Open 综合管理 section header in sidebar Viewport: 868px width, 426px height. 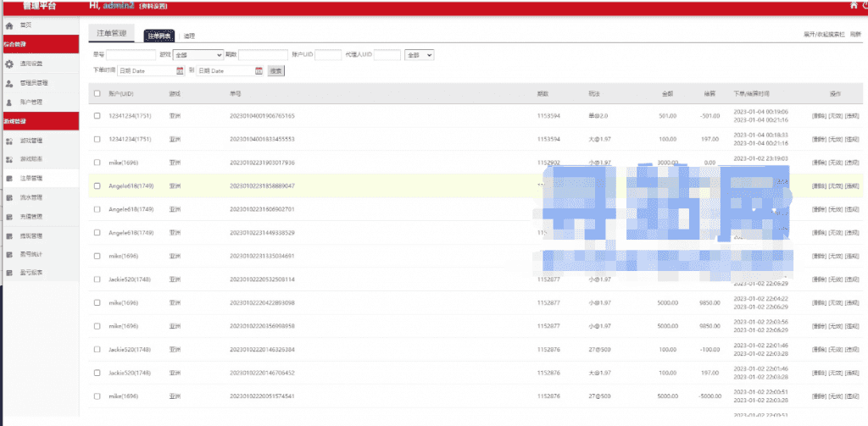click(x=39, y=44)
